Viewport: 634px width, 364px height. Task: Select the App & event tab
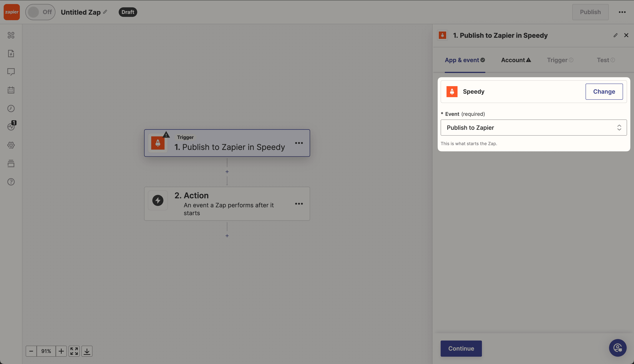[465, 60]
